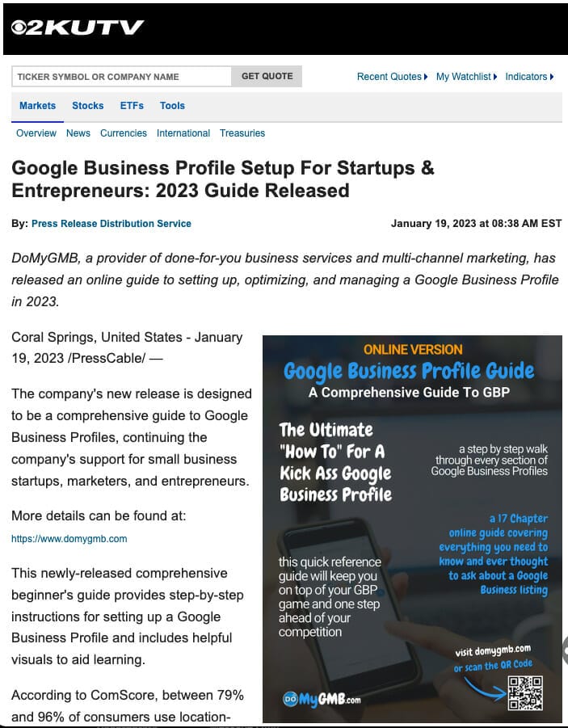Open the Currencies link
568x728 pixels.
click(124, 133)
